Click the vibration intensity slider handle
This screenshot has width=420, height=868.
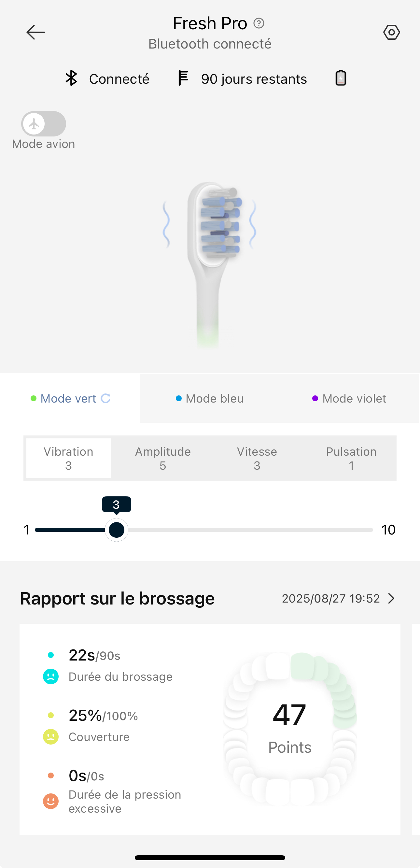(x=117, y=530)
